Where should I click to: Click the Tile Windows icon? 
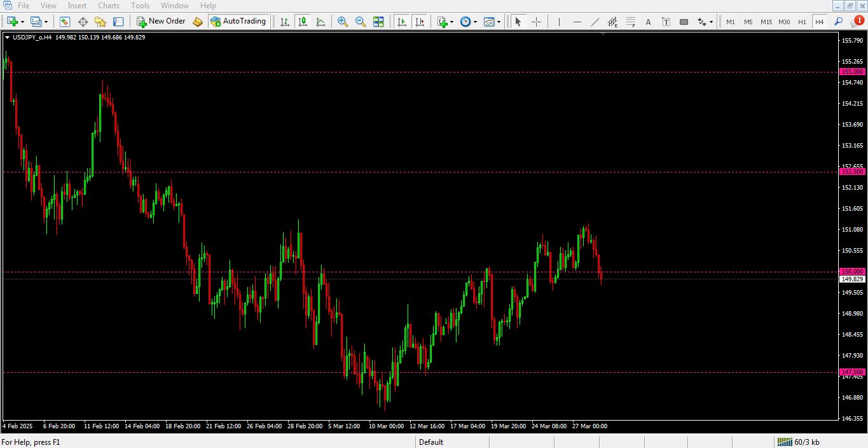coord(378,22)
